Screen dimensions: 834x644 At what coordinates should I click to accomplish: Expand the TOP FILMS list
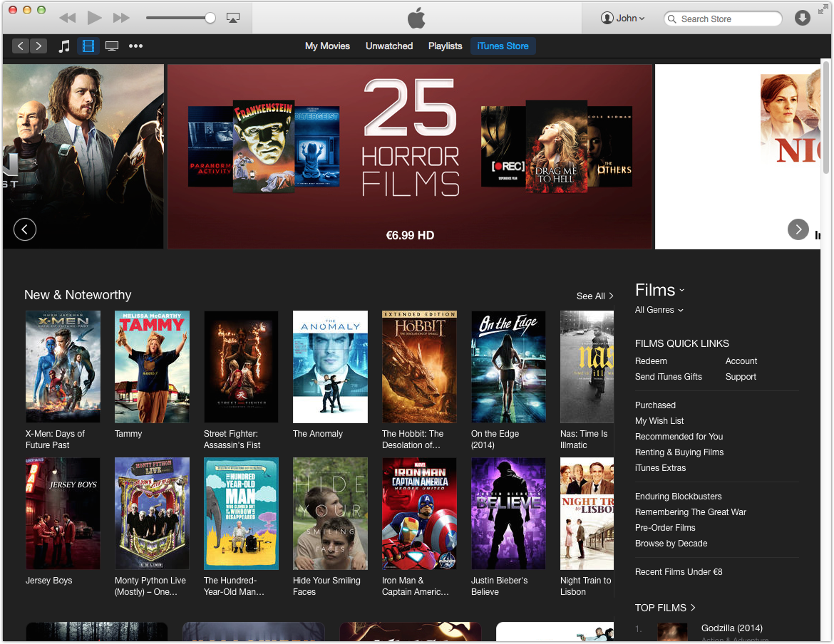[x=665, y=608]
